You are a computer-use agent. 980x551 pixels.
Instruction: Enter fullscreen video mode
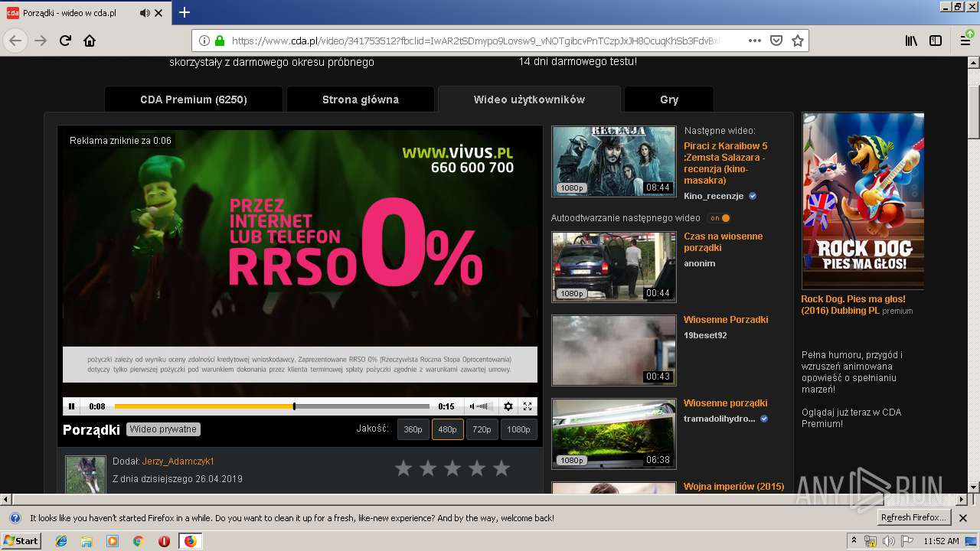pyautogui.click(x=528, y=406)
